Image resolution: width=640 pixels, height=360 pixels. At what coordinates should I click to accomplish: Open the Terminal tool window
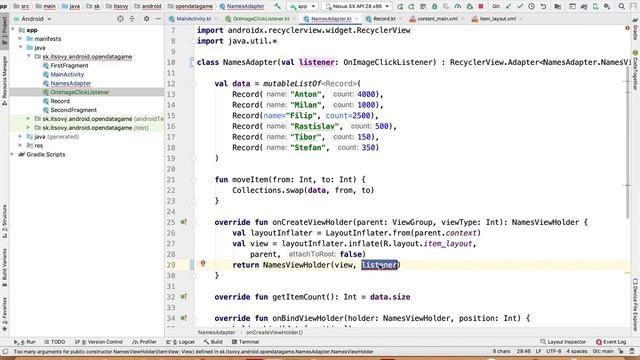coord(246,342)
